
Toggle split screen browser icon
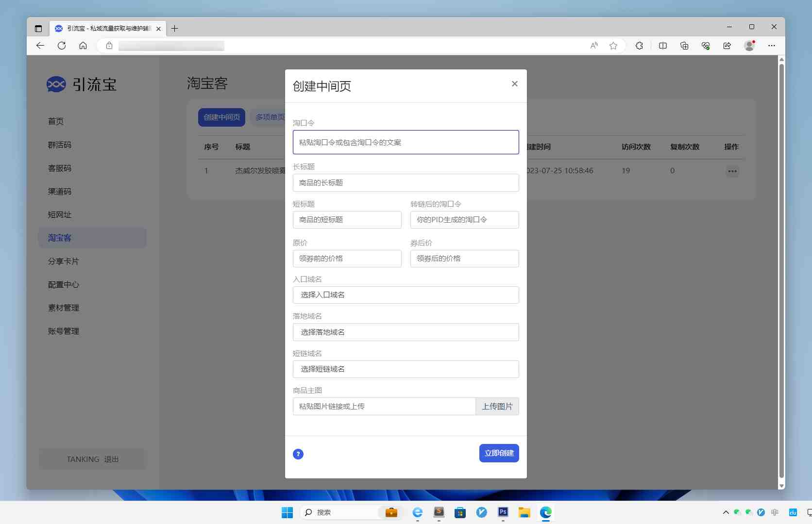tap(662, 46)
